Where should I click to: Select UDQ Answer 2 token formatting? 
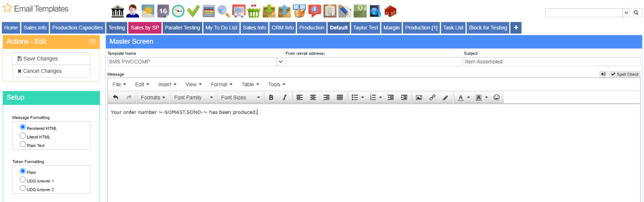[x=22, y=188]
